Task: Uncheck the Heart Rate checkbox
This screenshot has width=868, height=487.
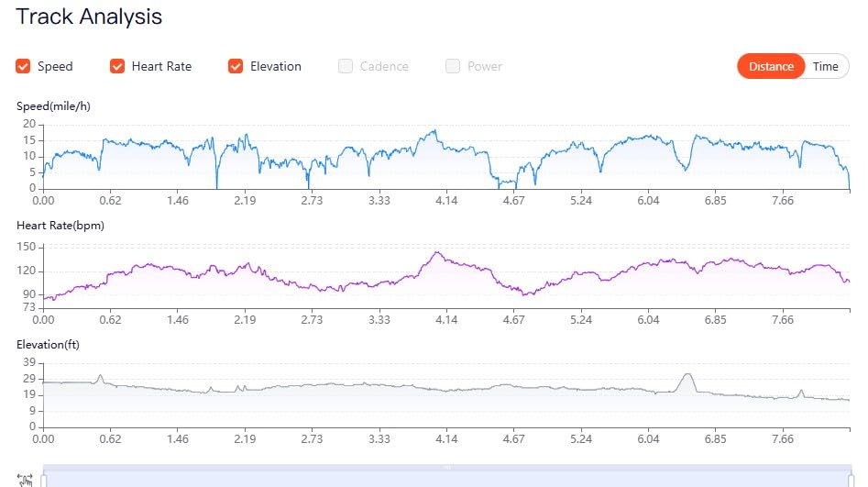Action: click(117, 66)
